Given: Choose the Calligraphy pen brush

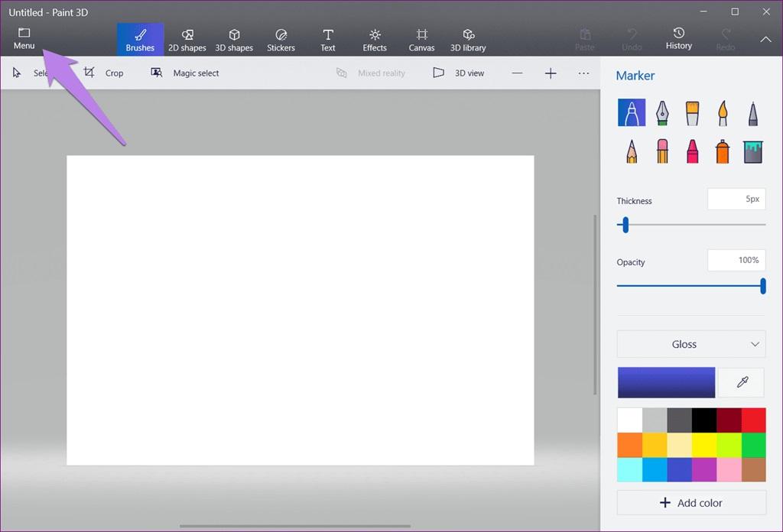Looking at the screenshot, I should click(661, 113).
